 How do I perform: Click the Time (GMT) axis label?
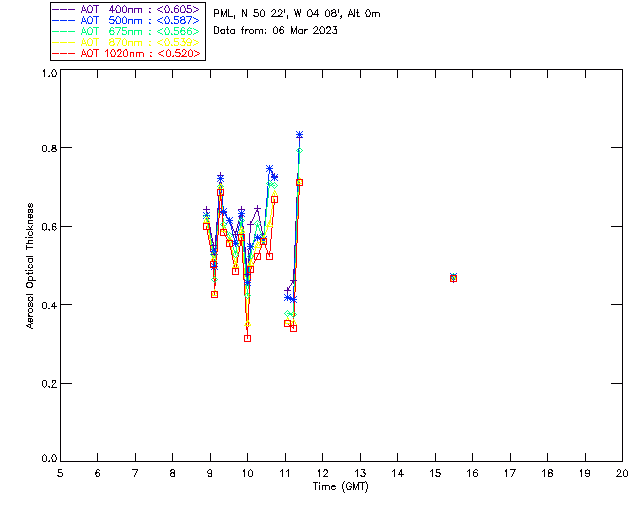(340, 487)
